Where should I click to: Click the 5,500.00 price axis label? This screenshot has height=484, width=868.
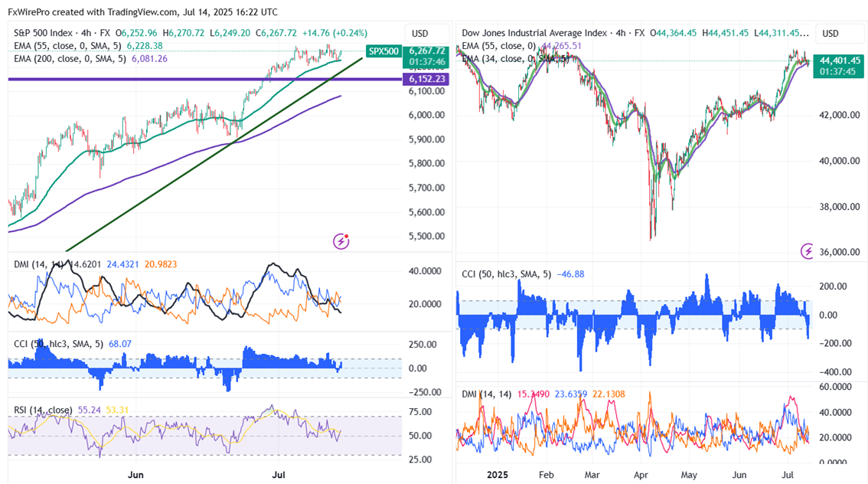[427, 236]
